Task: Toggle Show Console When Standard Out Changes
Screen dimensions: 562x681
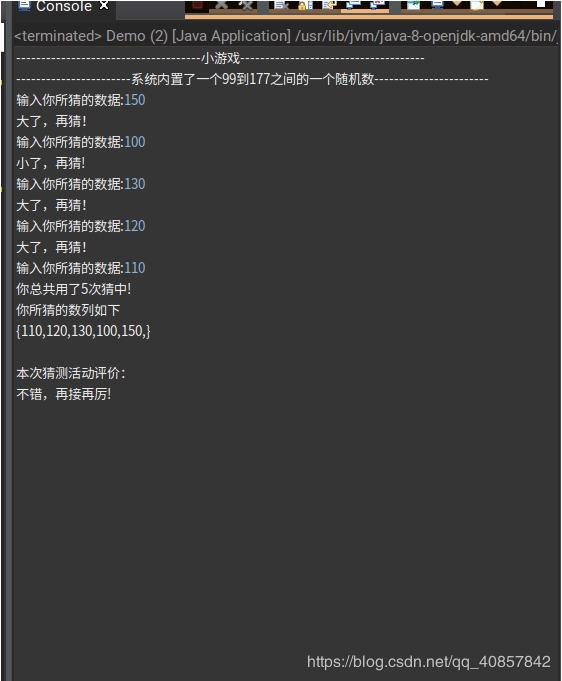Action: click(353, 4)
